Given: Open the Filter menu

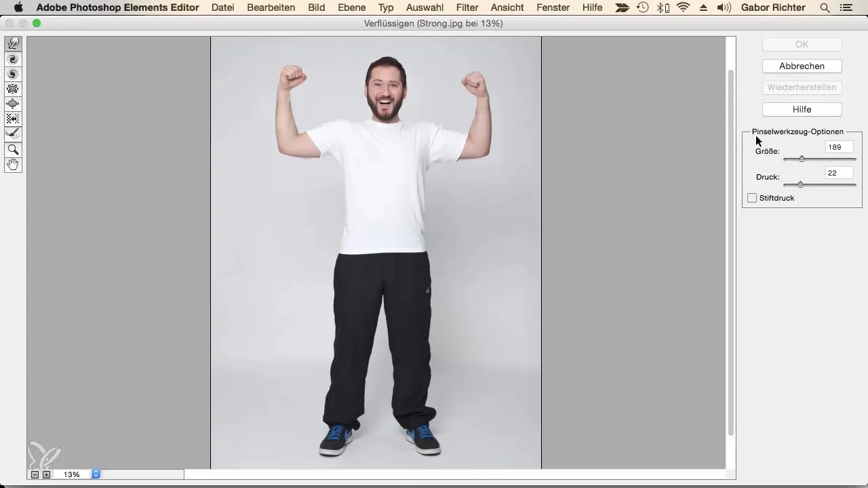Looking at the screenshot, I should point(467,7).
